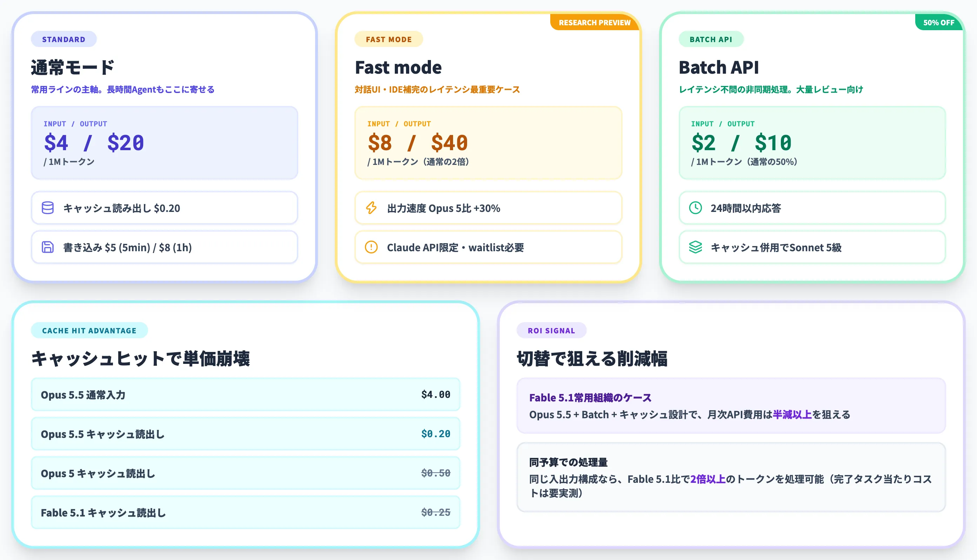Screen dimensions: 977x560
Task: Click the $8 / $40 price
Action: point(418,143)
